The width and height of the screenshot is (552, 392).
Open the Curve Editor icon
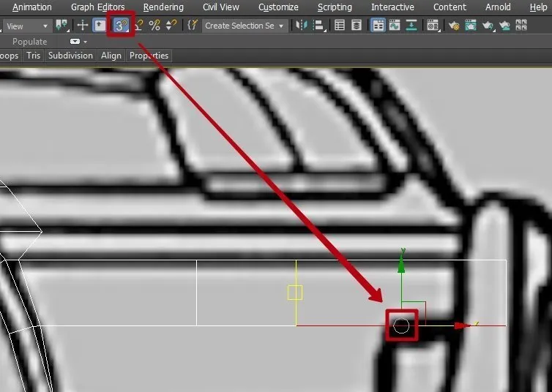click(395, 25)
